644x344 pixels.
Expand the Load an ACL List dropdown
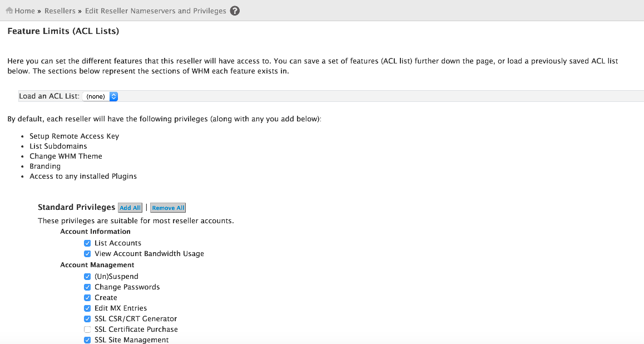[x=100, y=96]
